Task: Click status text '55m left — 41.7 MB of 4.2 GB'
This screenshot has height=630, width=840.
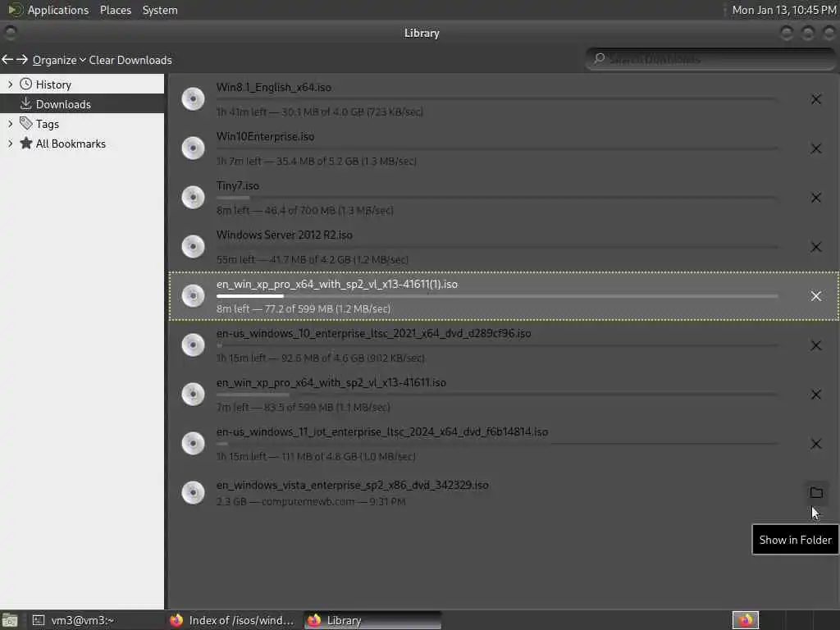Action: tap(313, 259)
